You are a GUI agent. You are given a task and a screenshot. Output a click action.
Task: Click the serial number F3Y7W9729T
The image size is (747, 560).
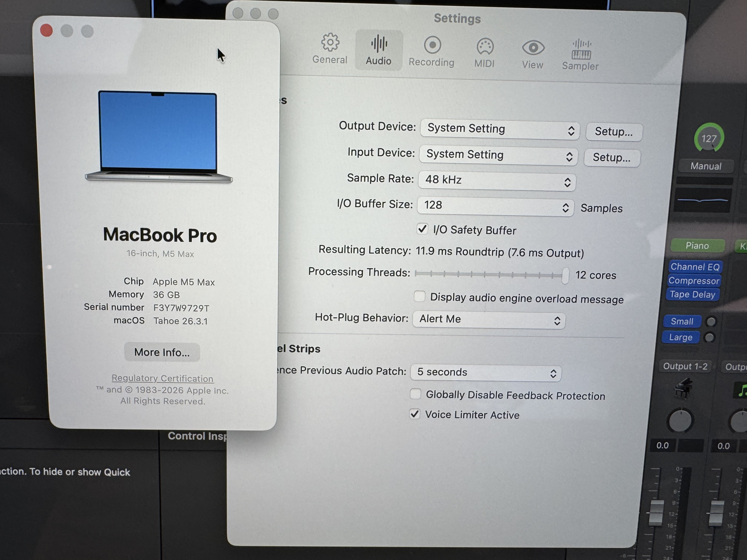point(181,308)
